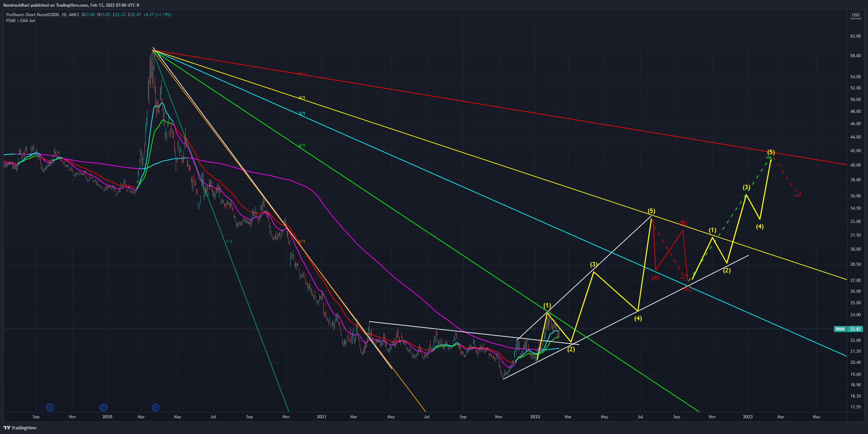Click the 40.00 price axis label
Viewport: 868px width, 434px height.
coord(855,165)
